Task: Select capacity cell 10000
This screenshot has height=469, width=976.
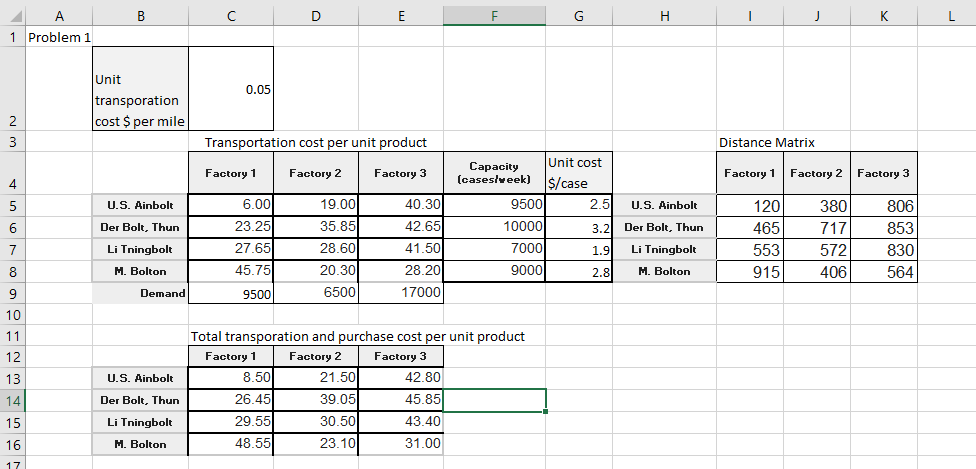Action: (x=494, y=227)
